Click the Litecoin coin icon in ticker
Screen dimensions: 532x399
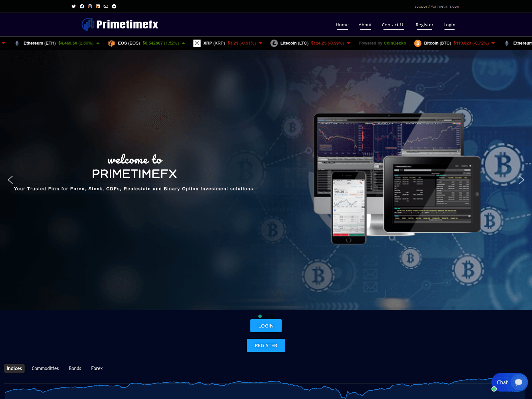(x=274, y=43)
